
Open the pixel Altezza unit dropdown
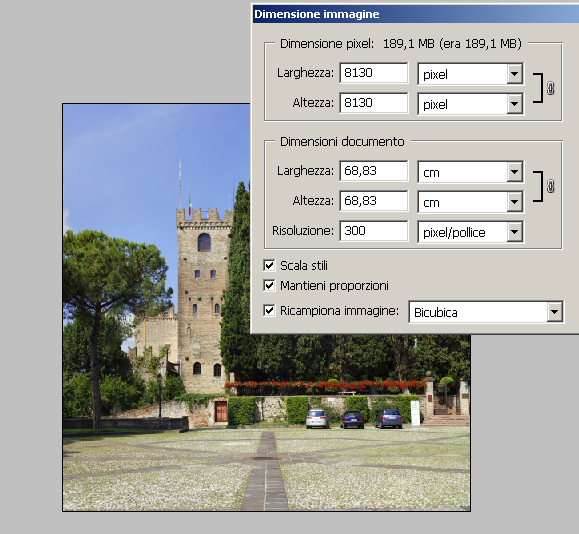(x=470, y=104)
